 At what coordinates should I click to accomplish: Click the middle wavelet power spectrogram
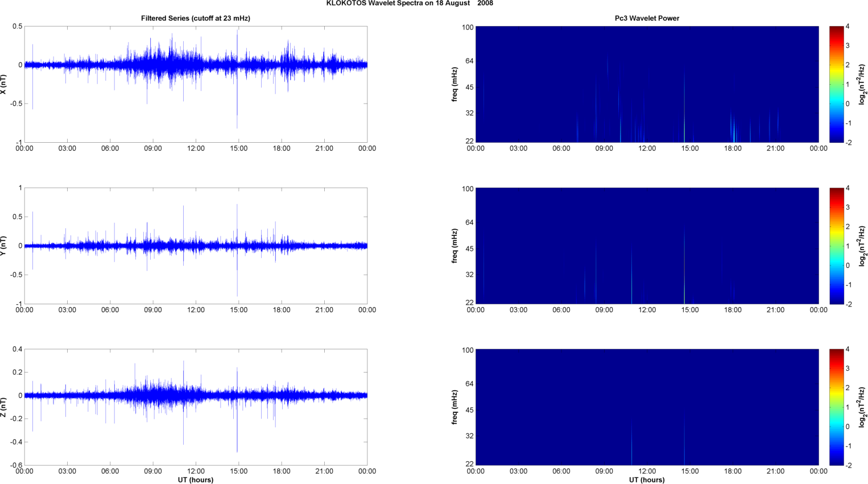coord(647,246)
